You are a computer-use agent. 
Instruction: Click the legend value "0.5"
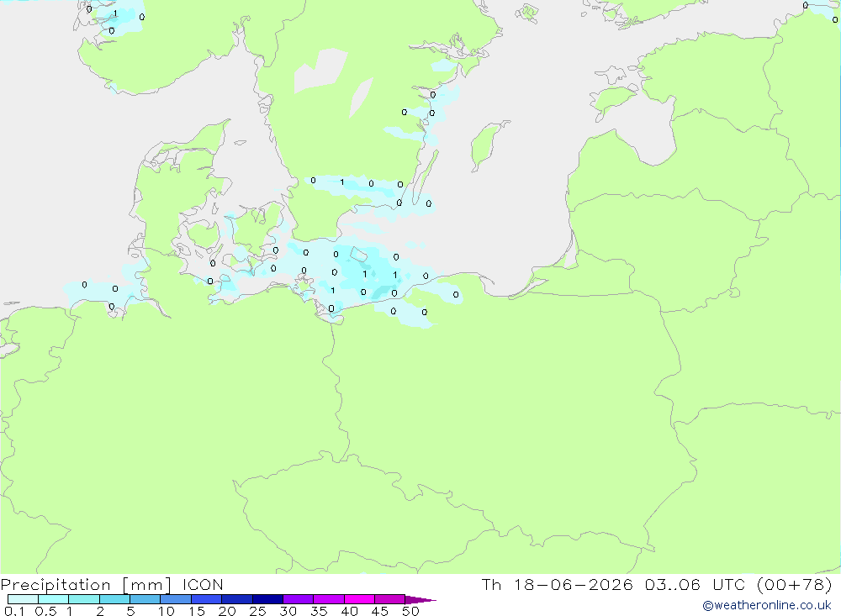[45, 611]
